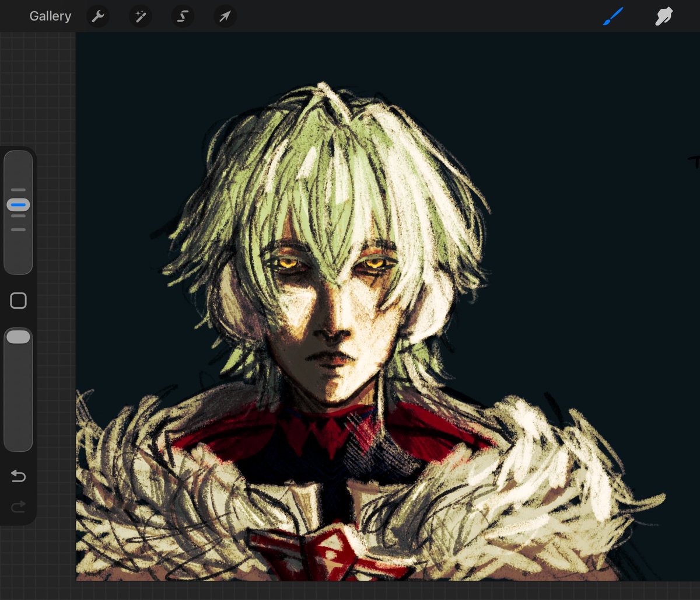The width and height of the screenshot is (700, 600).
Task: Activate the Selection S tool
Action: (183, 16)
